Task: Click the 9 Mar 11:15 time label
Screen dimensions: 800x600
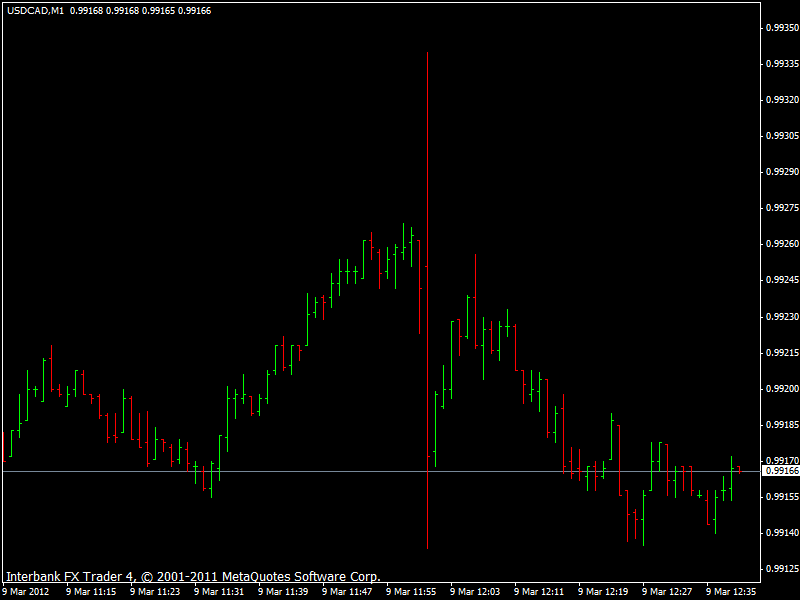Action: pos(91,592)
